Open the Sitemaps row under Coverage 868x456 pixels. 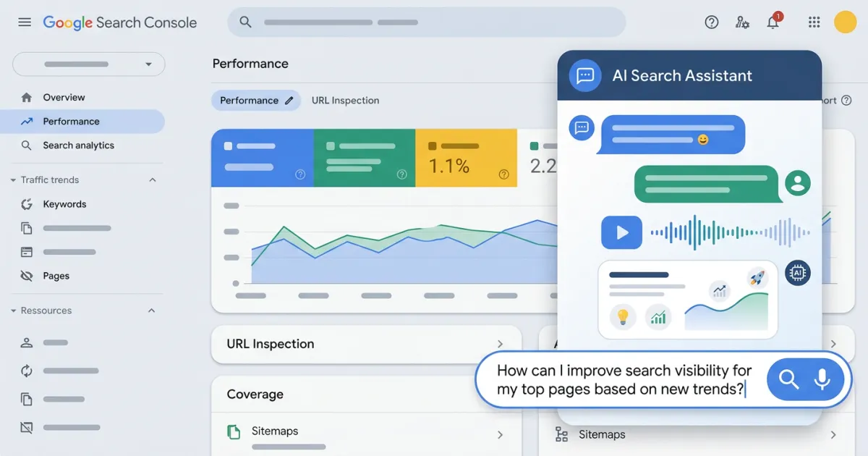(x=366, y=434)
